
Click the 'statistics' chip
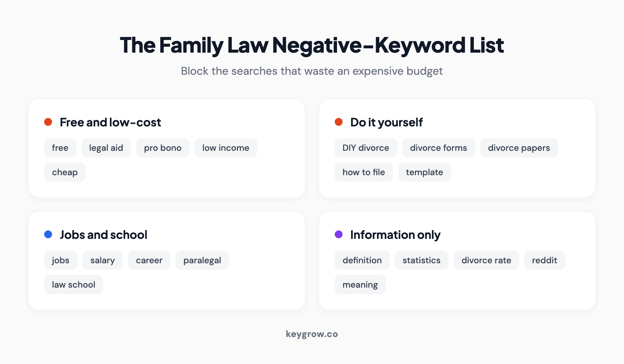point(422,260)
